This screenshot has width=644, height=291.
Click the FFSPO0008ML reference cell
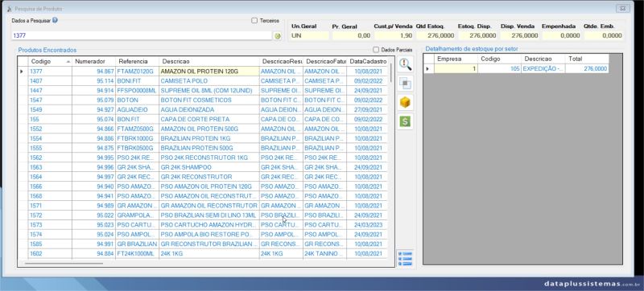pyautogui.click(x=137, y=91)
